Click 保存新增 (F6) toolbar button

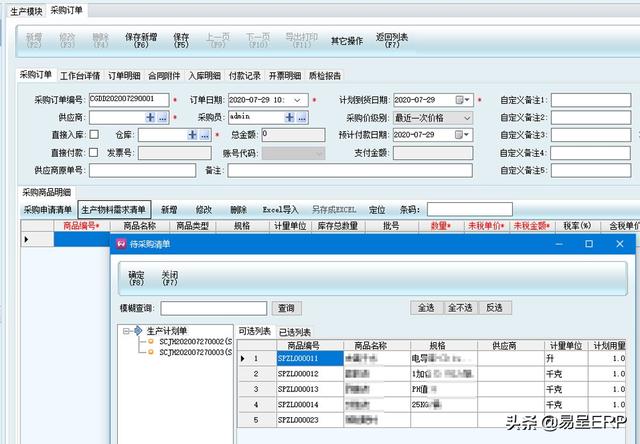click(141, 39)
